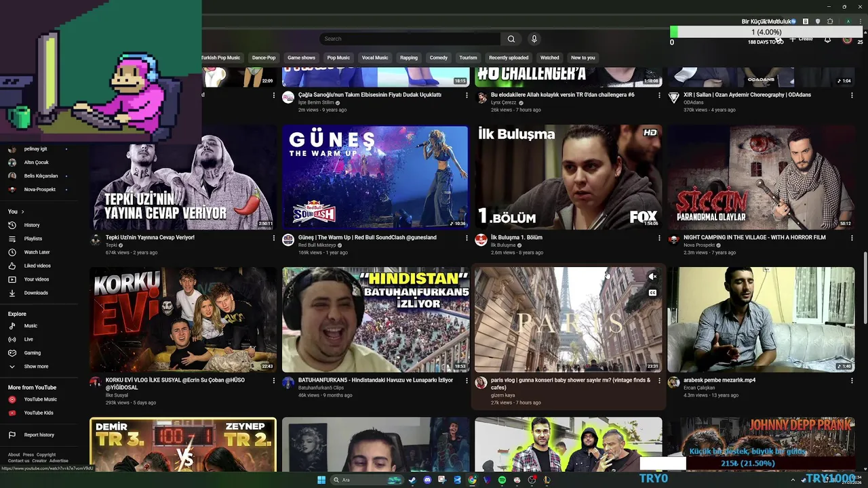This screenshot has width=868, height=488.
Task: Open the Chrome extensions puzzle icon
Action: coord(830,22)
